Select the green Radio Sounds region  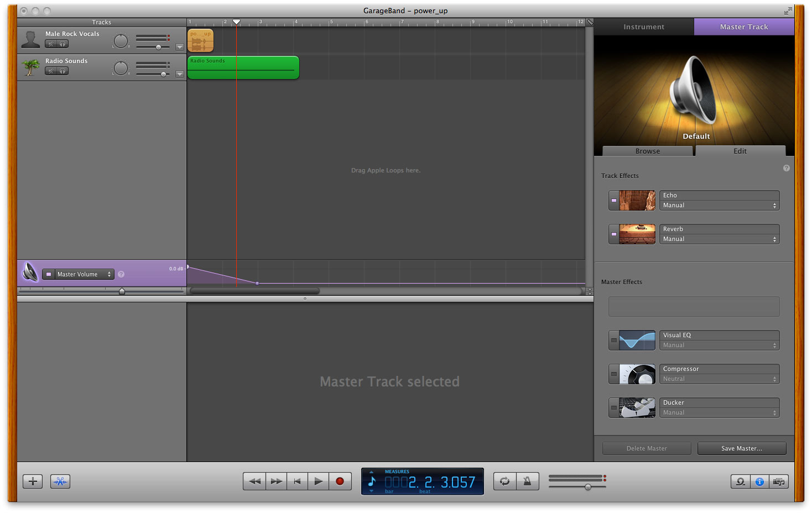[x=243, y=67]
